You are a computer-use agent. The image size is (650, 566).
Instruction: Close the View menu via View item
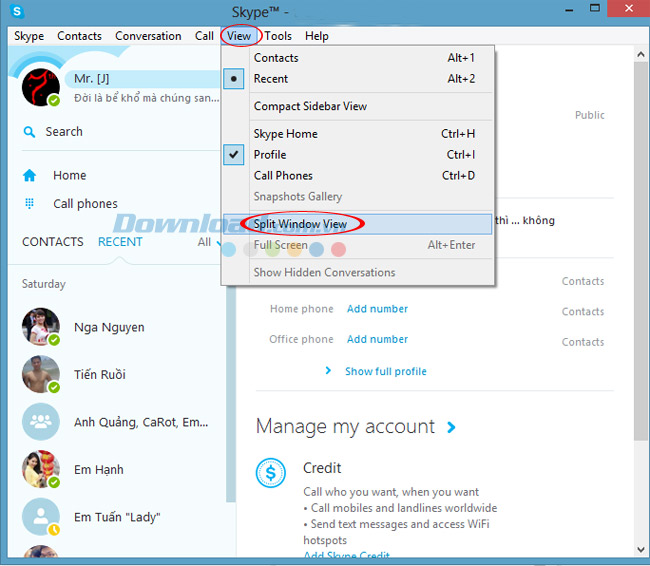(x=239, y=36)
